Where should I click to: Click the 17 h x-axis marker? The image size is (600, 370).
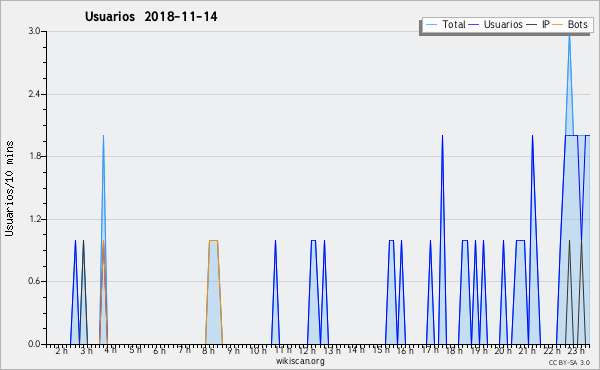pos(430,350)
